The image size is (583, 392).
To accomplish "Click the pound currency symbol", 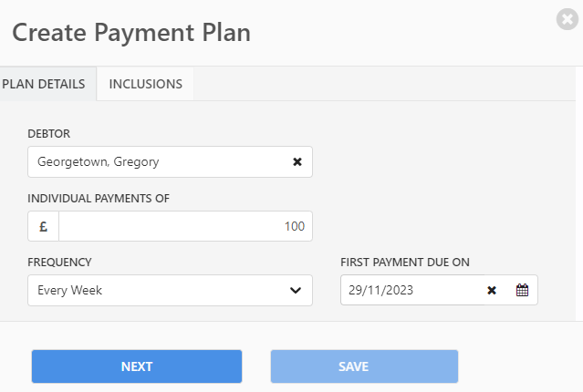I will pos(43,226).
